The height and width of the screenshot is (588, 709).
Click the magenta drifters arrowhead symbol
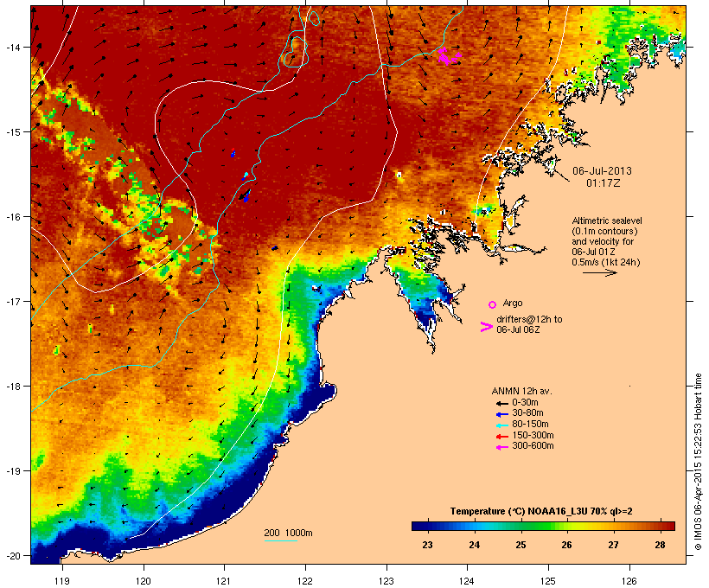click(486, 327)
